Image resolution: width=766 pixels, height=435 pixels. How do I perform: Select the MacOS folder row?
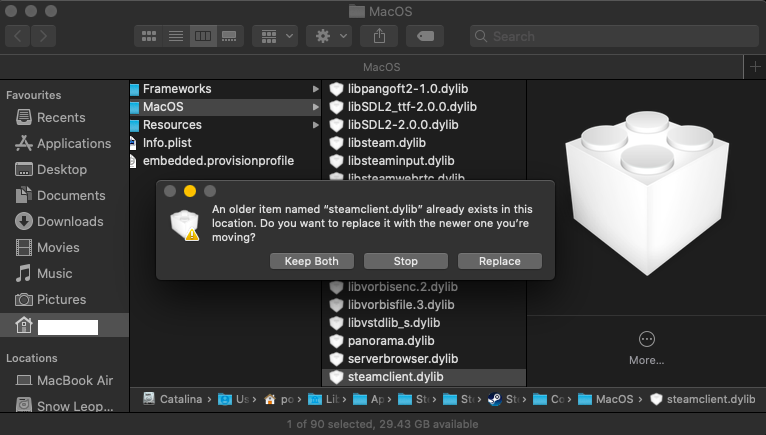pos(225,107)
